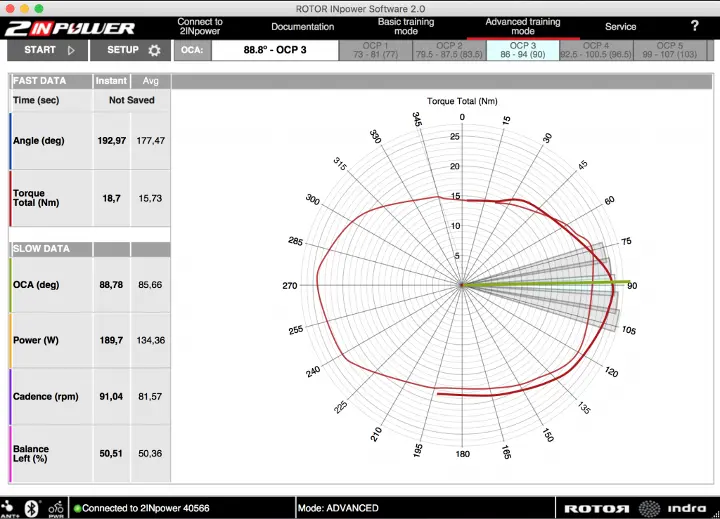This screenshot has height=519, width=720.
Task: Click average power value 134,36
Action: tap(151, 340)
